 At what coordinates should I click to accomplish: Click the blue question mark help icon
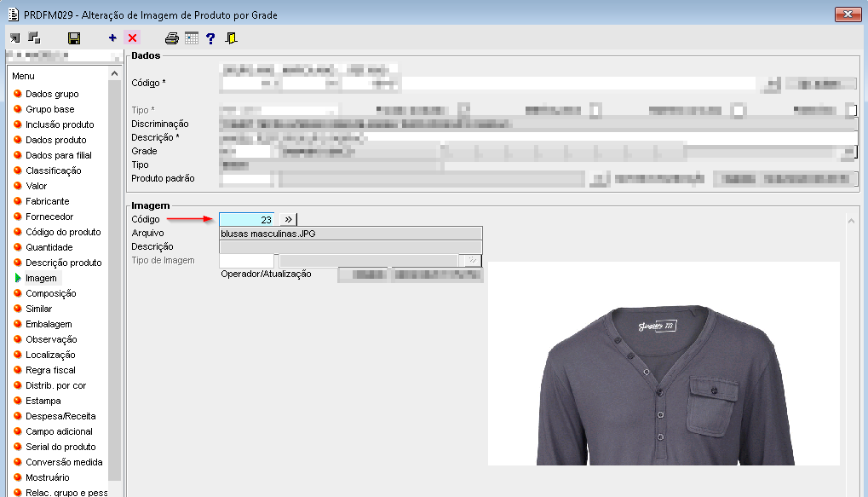(x=210, y=38)
